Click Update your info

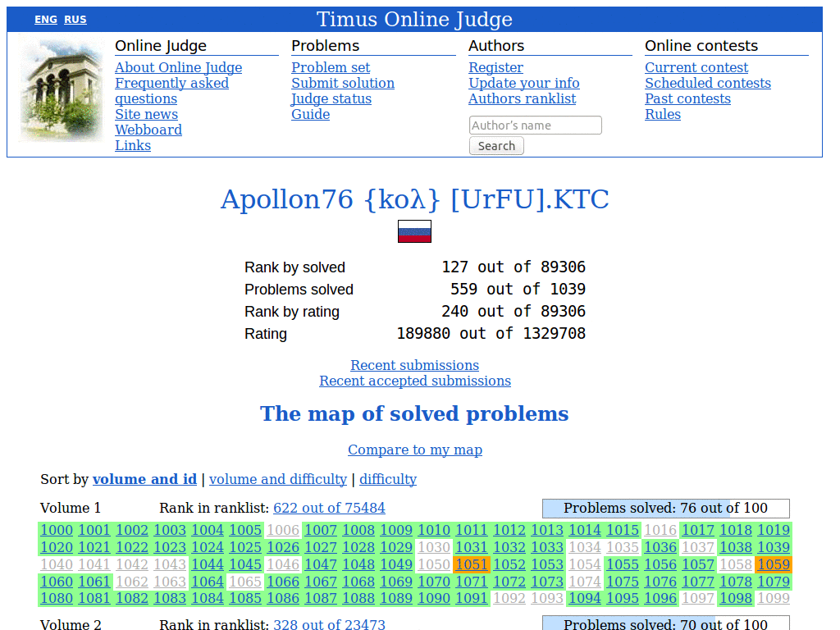click(524, 83)
